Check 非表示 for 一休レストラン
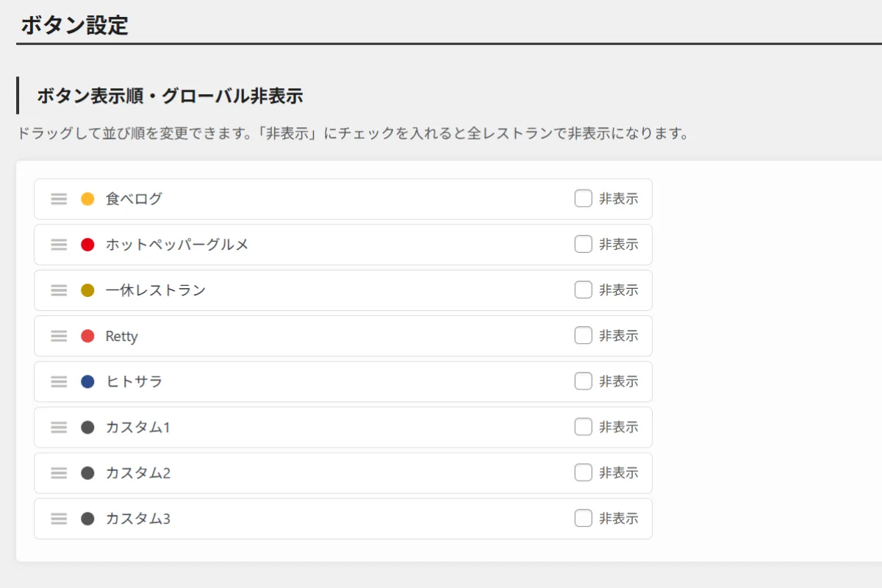Image resolution: width=882 pixels, height=588 pixels. (583, 290)
